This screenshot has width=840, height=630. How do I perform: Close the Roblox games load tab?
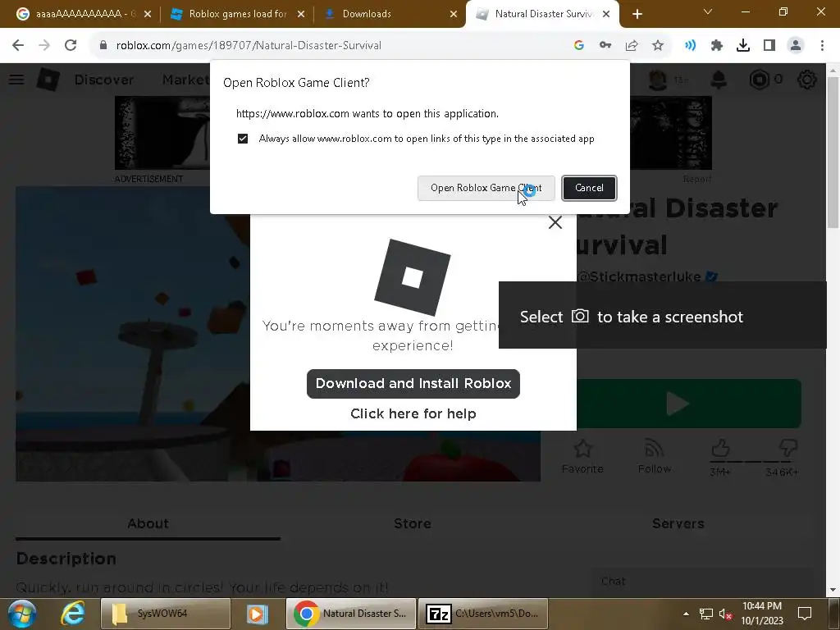coord(301,14)
